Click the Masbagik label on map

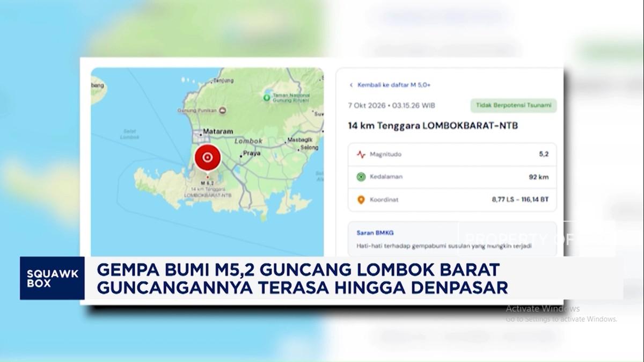coord(299,140)
